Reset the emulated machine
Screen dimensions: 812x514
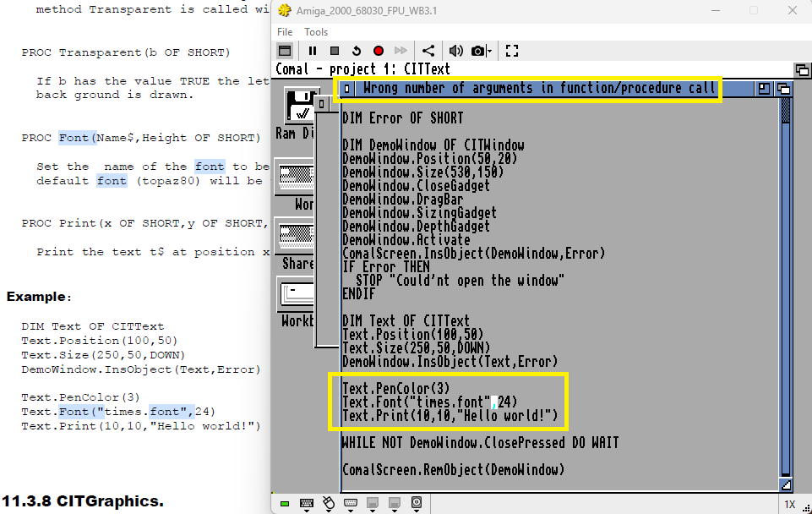click(357, 51)
